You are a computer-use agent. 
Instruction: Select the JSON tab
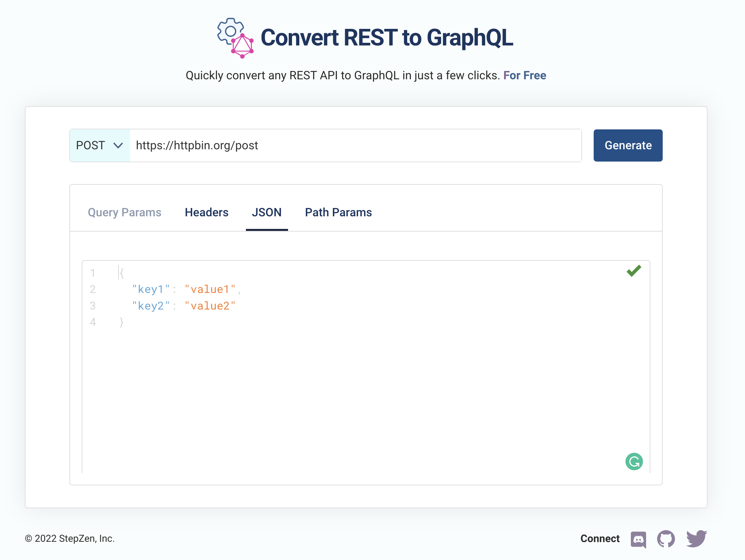pos(267,212)
